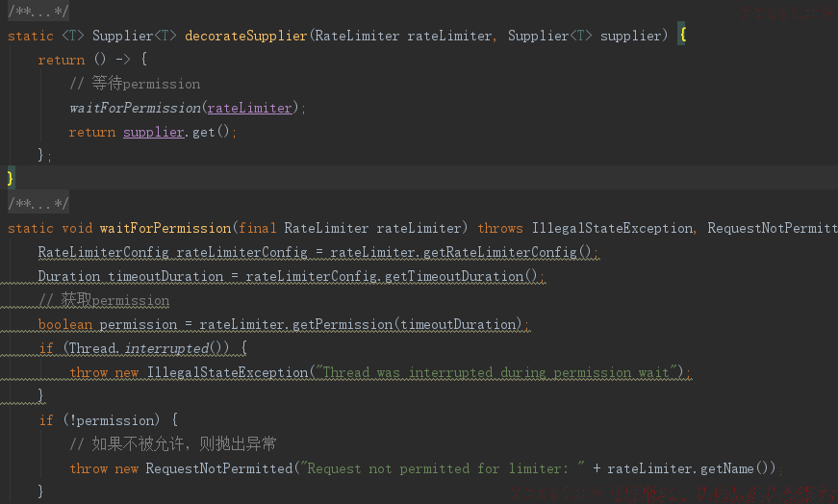Click the IllegalStateException in throws clause
This screenshot has width=838, height=504.
pos(613,228)
